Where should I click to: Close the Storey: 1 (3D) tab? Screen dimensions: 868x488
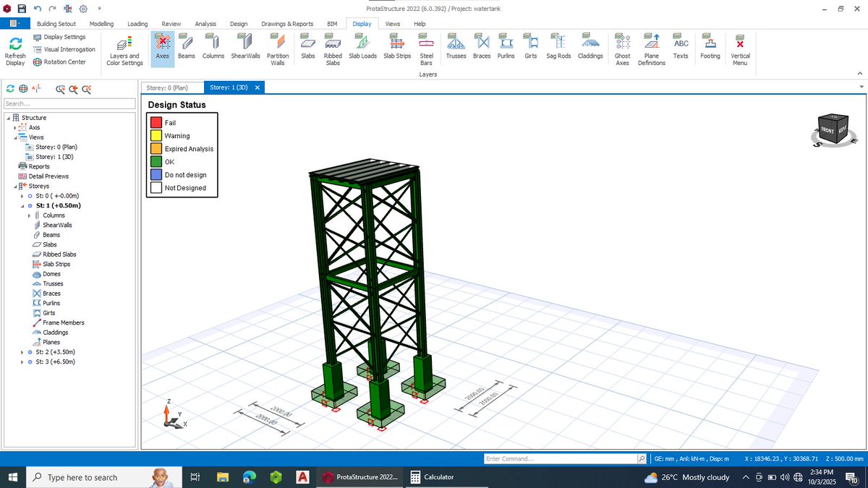[257, 87]
